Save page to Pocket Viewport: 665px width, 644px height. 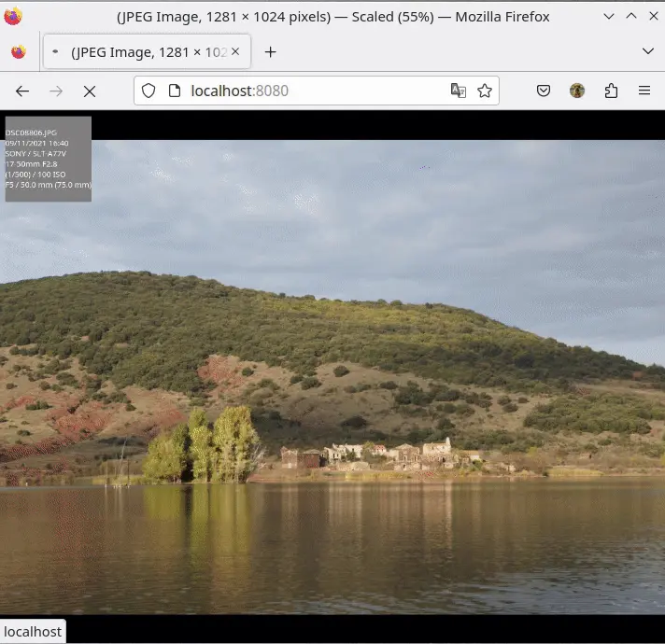click(544, 91)
